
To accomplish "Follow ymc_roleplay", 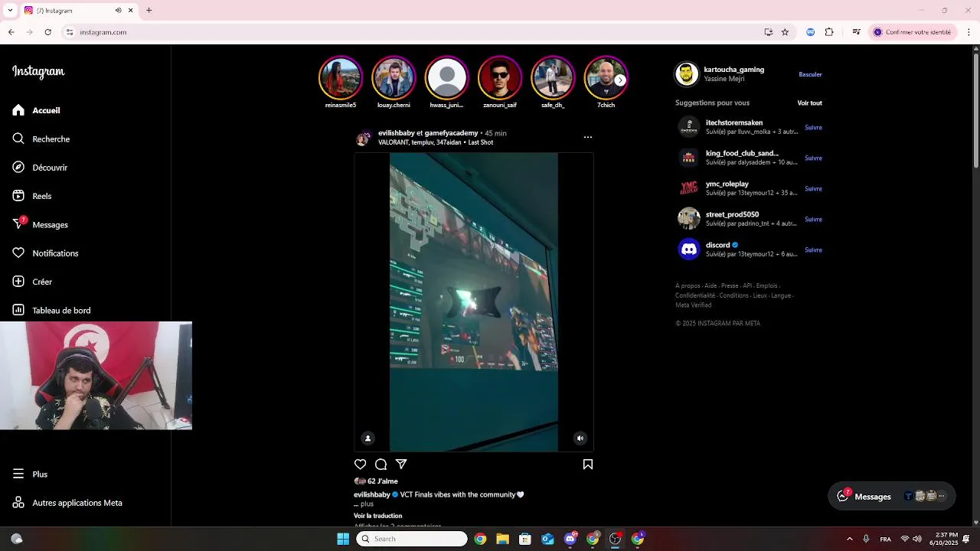I will [813, 188].
